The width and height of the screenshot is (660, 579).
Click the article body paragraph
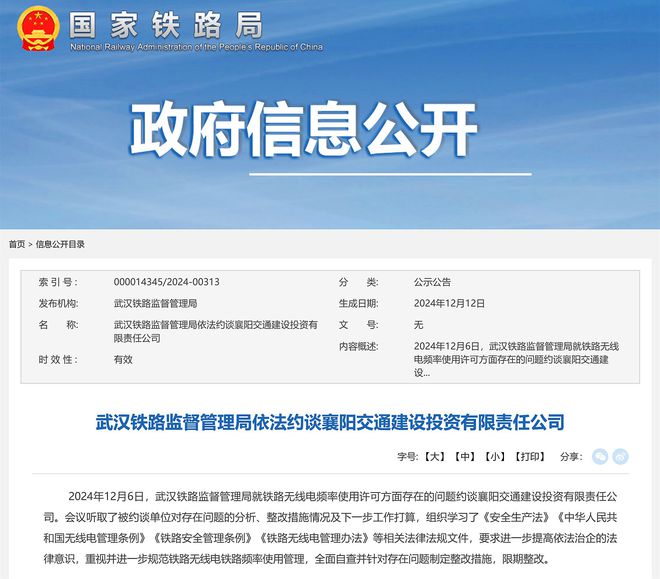[x=330, y=528]
